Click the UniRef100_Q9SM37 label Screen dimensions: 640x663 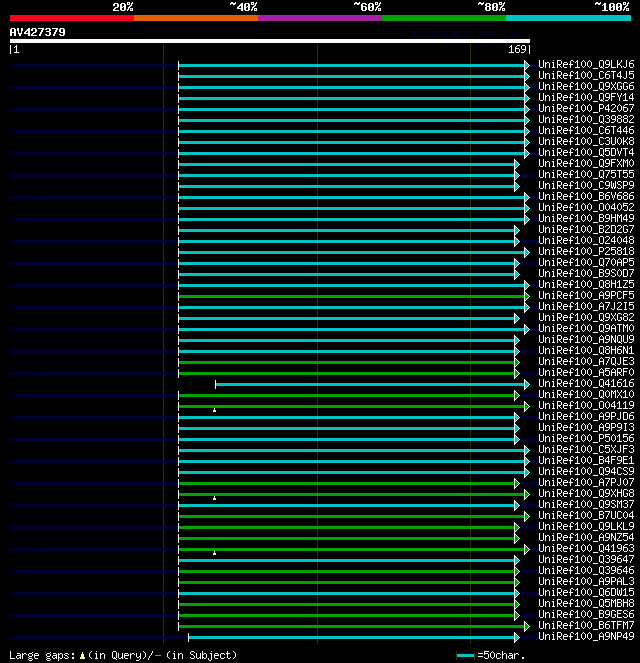(586, 504)
